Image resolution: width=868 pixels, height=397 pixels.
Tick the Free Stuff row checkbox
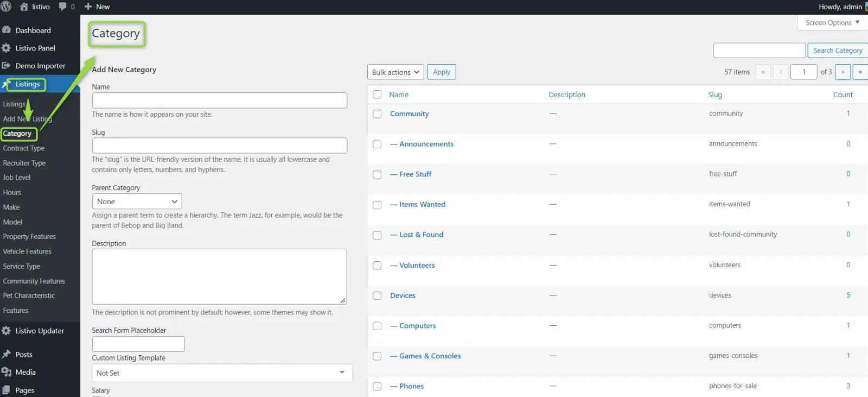[377, 175]
